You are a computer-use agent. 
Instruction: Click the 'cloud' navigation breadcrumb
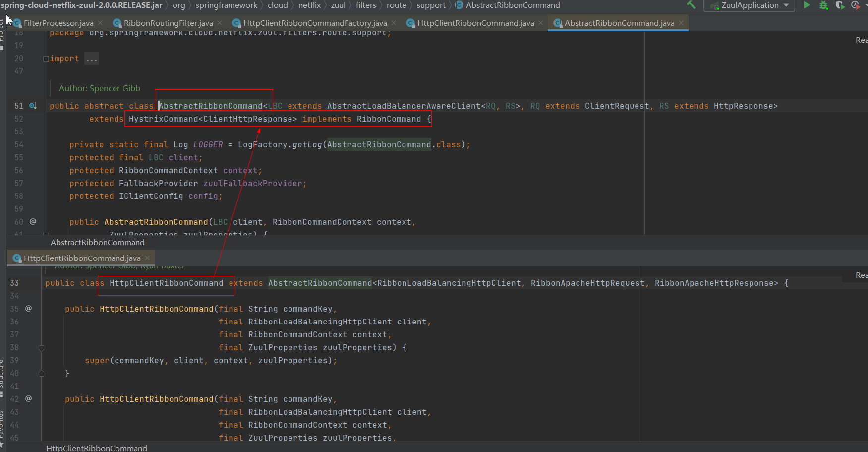point(278,5)
